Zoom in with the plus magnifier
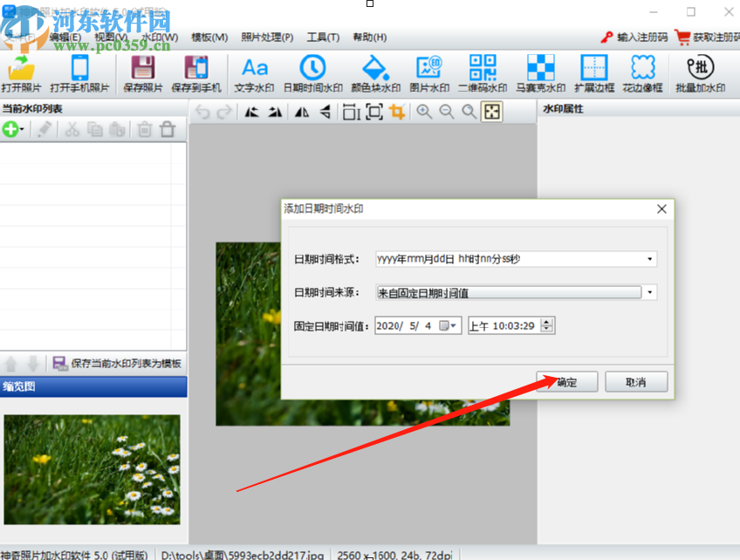Screen dimensions: 740x560 (424, 112)
